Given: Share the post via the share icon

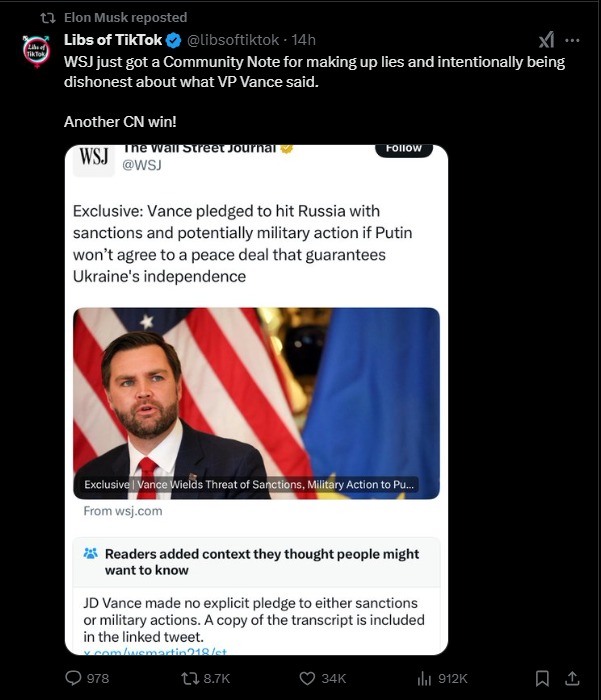Looking at the screenshot, I should coord(573,678).
